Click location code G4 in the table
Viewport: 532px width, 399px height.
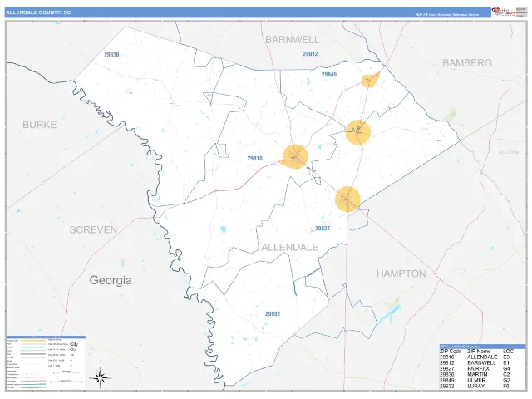coord(506,369)
